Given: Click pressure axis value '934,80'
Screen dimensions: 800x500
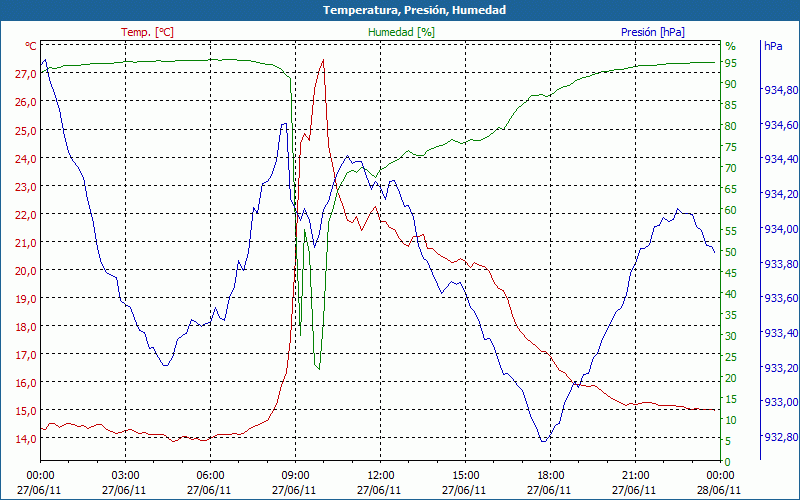Looking at the screenshot, I should pos(781,90).
